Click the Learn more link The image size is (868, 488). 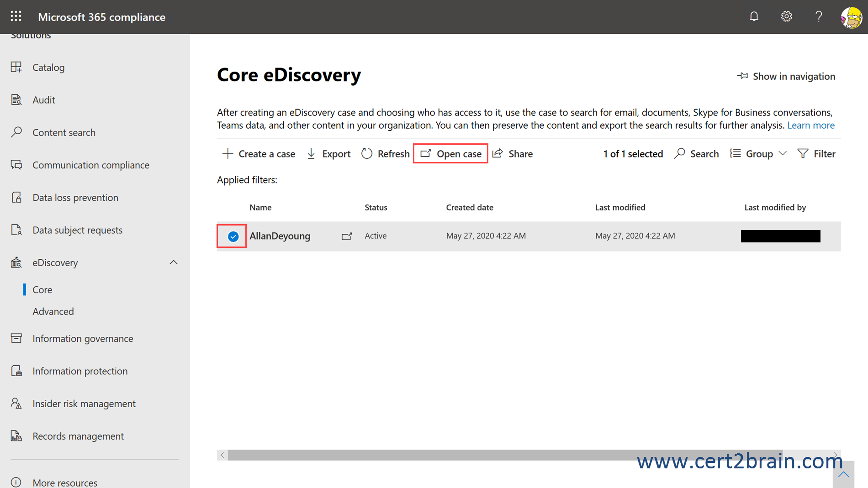[810, 125]
